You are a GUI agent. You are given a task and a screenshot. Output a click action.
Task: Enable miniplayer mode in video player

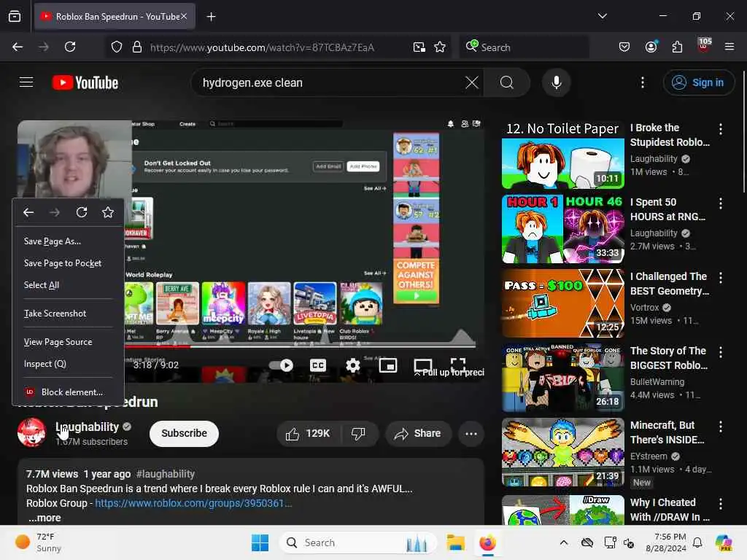click(x=388, y=365)
